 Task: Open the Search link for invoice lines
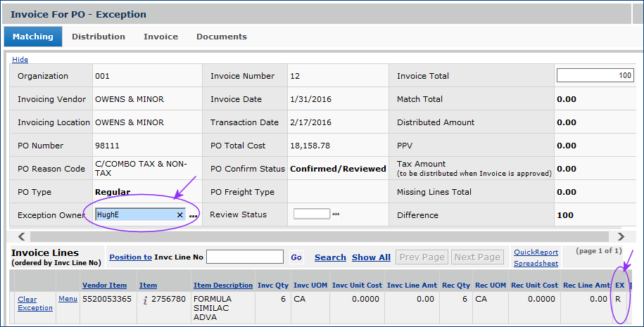[330, 257]
